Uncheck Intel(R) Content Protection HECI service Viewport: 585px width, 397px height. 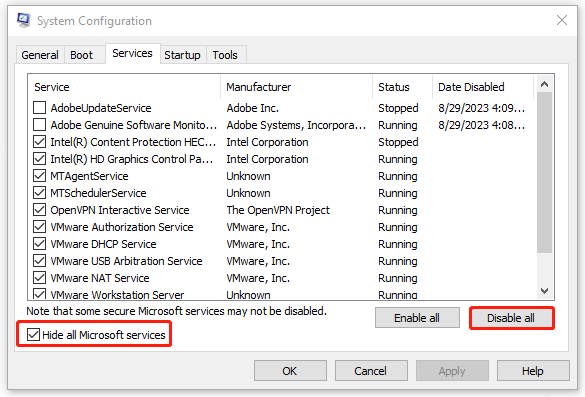(x=40, y=142)
